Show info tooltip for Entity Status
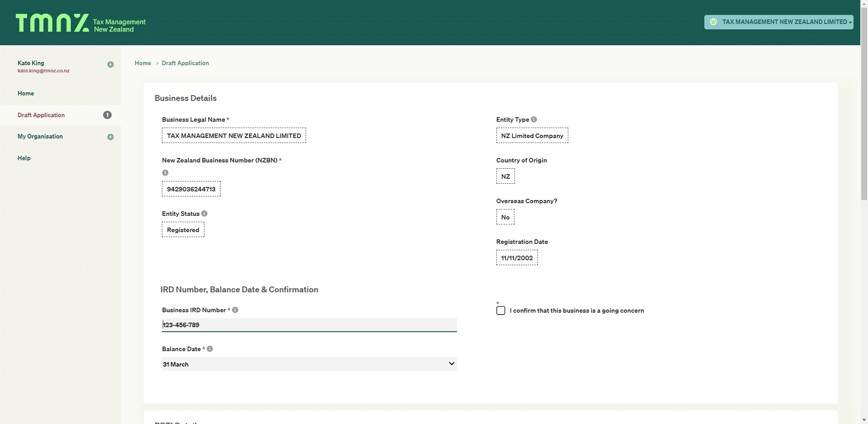868x424 pixels. pos(204,214)
